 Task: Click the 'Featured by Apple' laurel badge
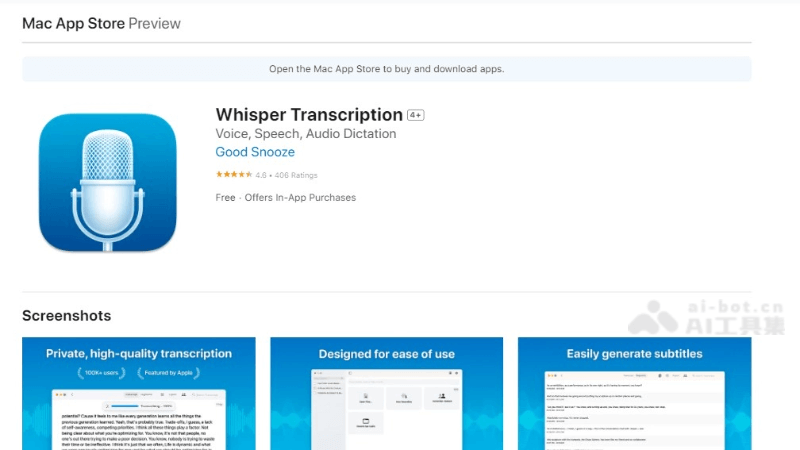[170, 373]
